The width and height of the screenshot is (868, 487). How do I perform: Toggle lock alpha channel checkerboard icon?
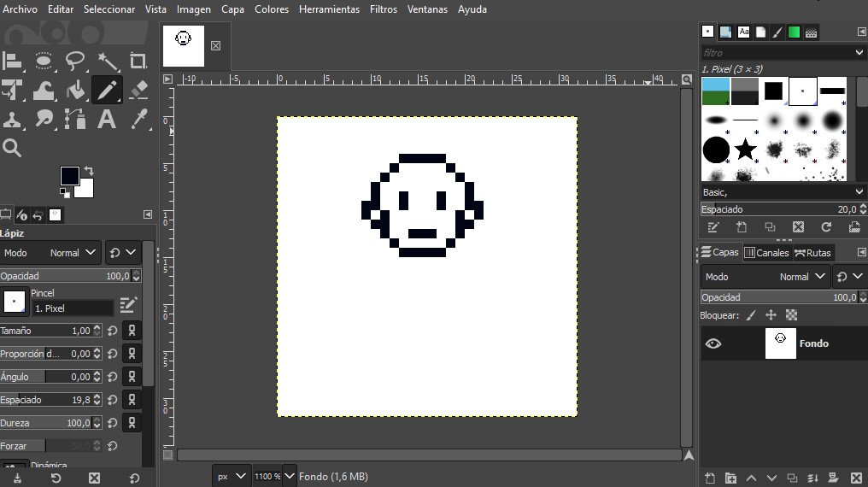pos(792,315)
